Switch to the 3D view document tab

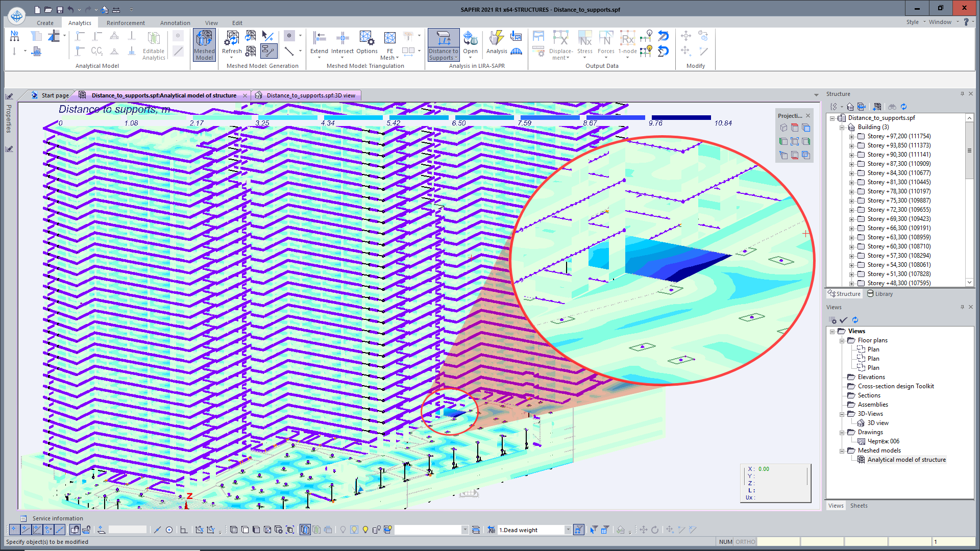[310, 95]
